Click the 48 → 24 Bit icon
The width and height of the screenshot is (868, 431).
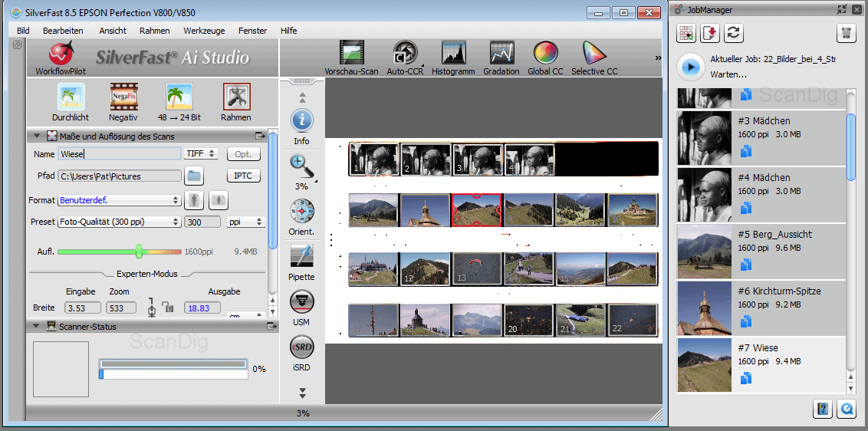point(179,97)
